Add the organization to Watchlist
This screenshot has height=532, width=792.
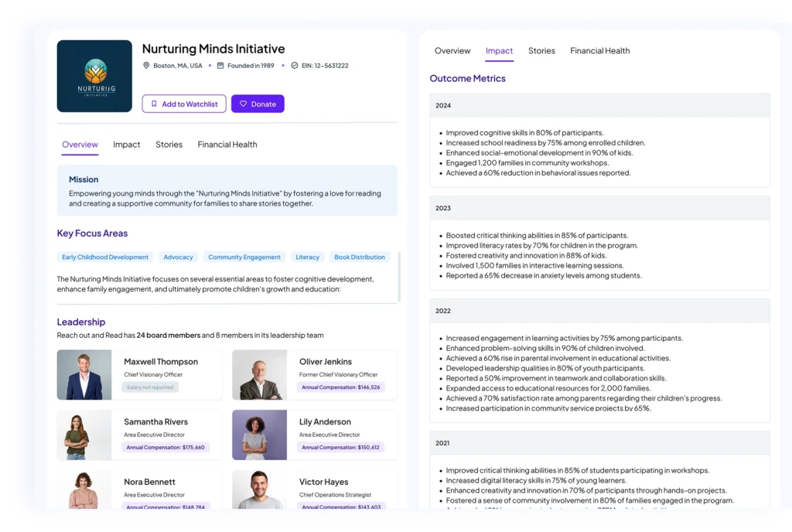coord(184,104)
